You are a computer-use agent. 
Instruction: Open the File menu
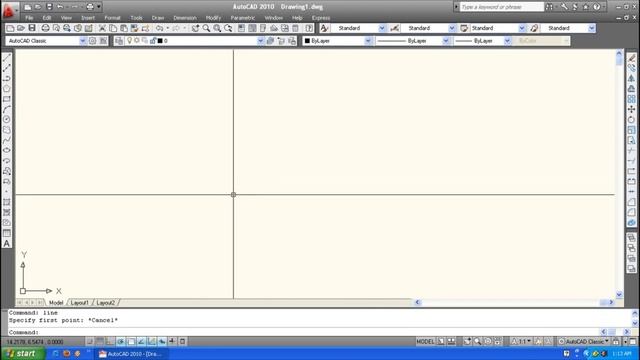point(29,18)
